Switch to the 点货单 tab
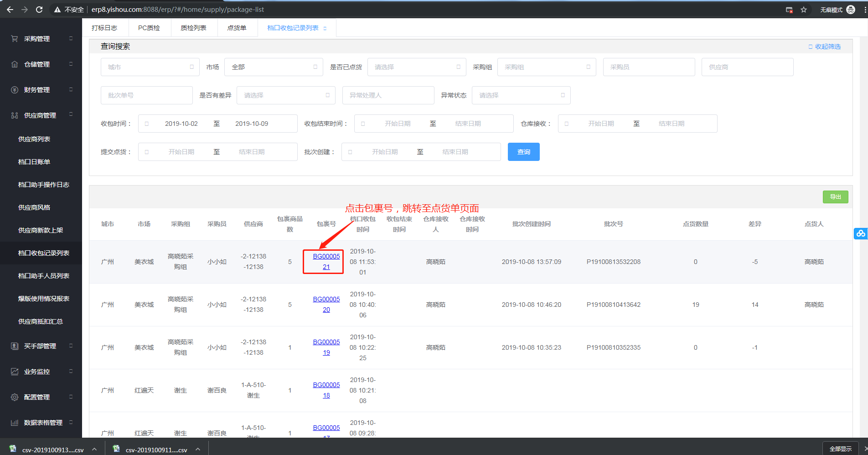Screen dimensions: 868x455 pos(237,28)
